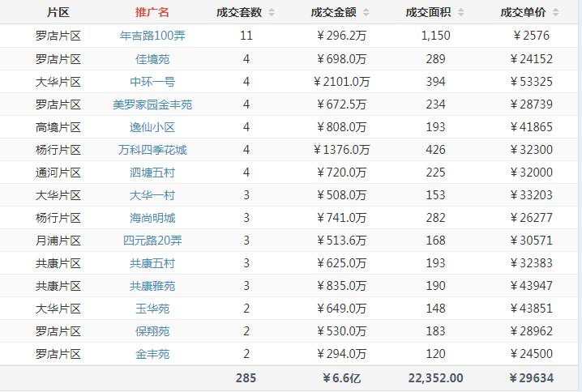Open the 四元路20弄 link
Image resolution: width=582 pixels, height=392 pixels.
coord(152,241)
